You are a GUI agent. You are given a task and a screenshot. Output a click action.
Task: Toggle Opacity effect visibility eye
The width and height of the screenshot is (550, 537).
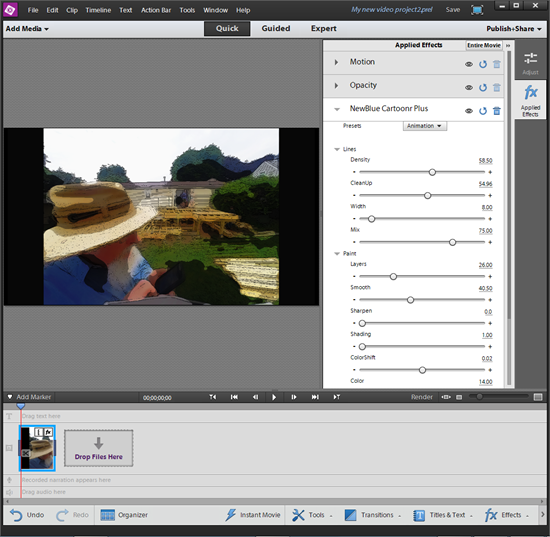(469, 88)
